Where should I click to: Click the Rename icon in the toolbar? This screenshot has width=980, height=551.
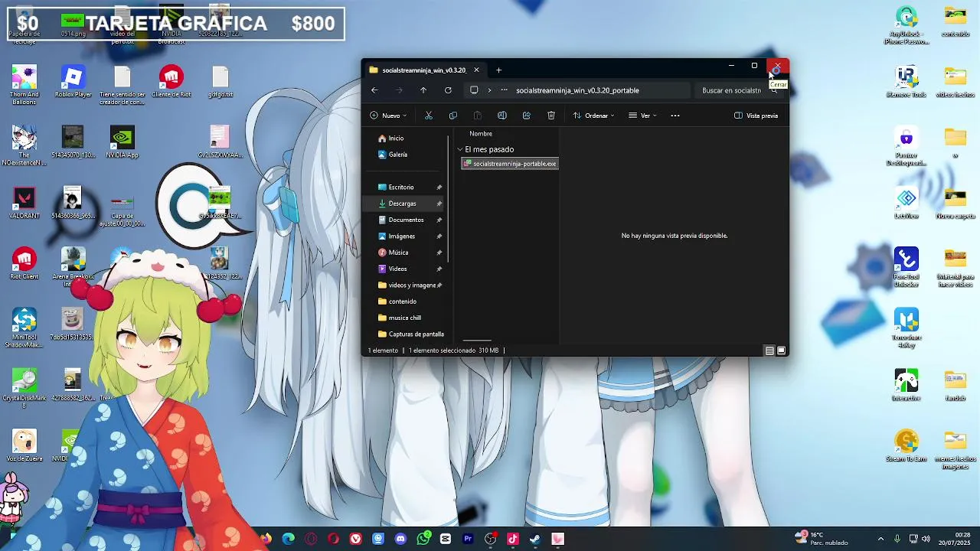pos(502,116)
